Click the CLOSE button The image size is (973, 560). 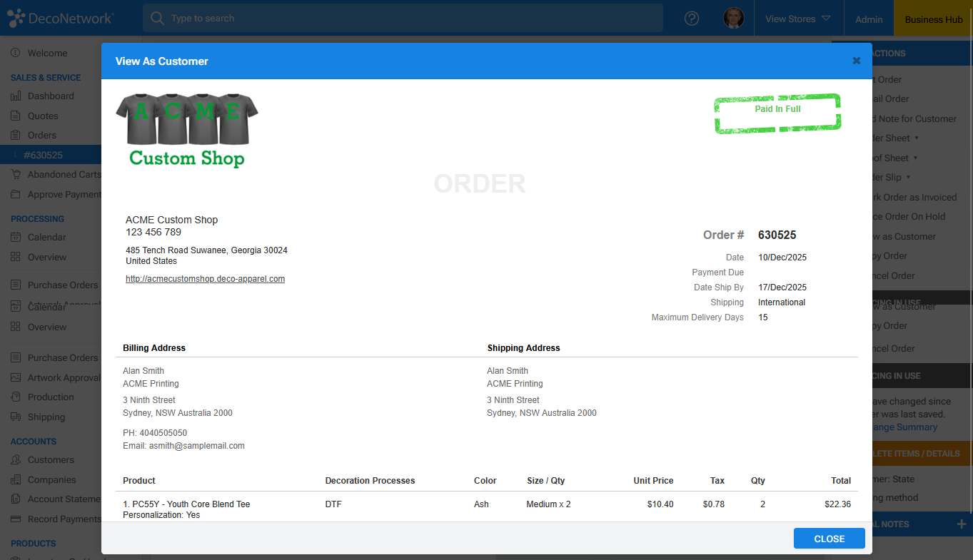[x=829, y=538]
